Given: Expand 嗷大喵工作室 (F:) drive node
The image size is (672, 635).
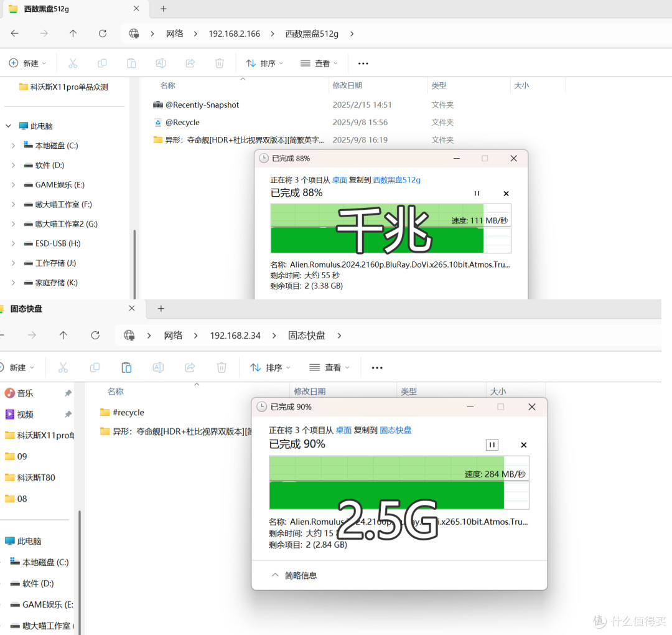Looking at the screenshot, I should pyautogui.click(x=13, y=205).
